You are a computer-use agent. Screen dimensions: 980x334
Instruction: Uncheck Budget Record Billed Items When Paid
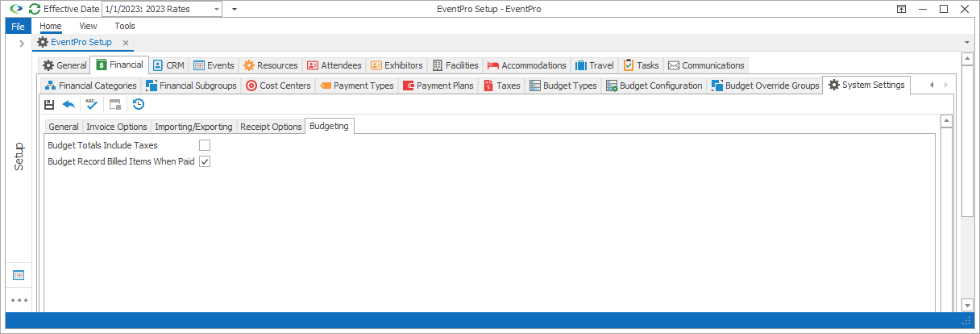(x=205, y=161)
